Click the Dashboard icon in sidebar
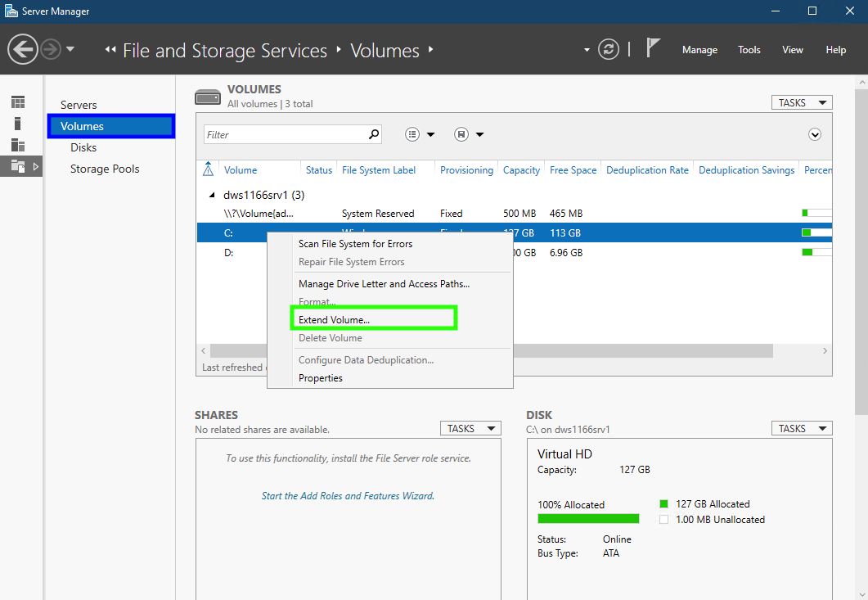The image size is (868, 600). click(18, 102)
